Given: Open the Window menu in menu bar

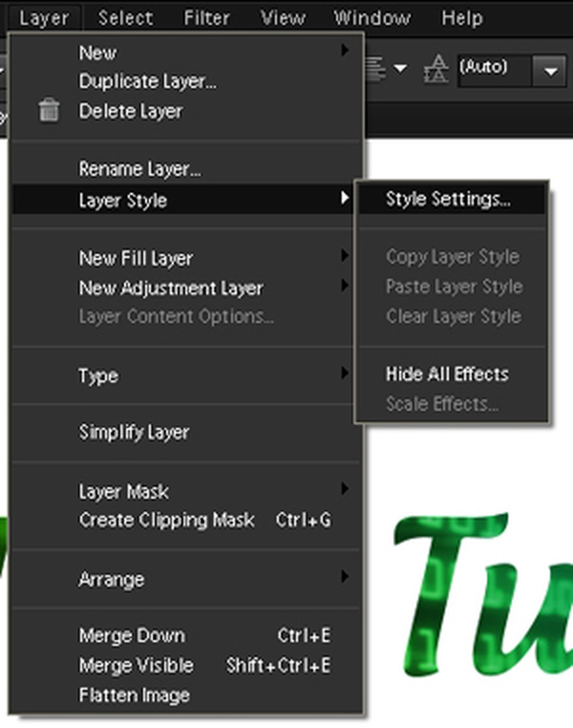Looking at the screenshot, I should click(x=372, y=18).
